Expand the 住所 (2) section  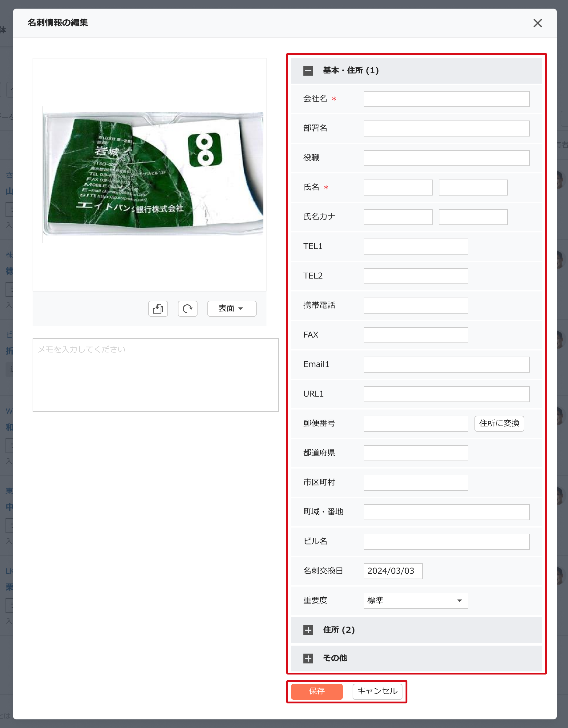point(308,630)
